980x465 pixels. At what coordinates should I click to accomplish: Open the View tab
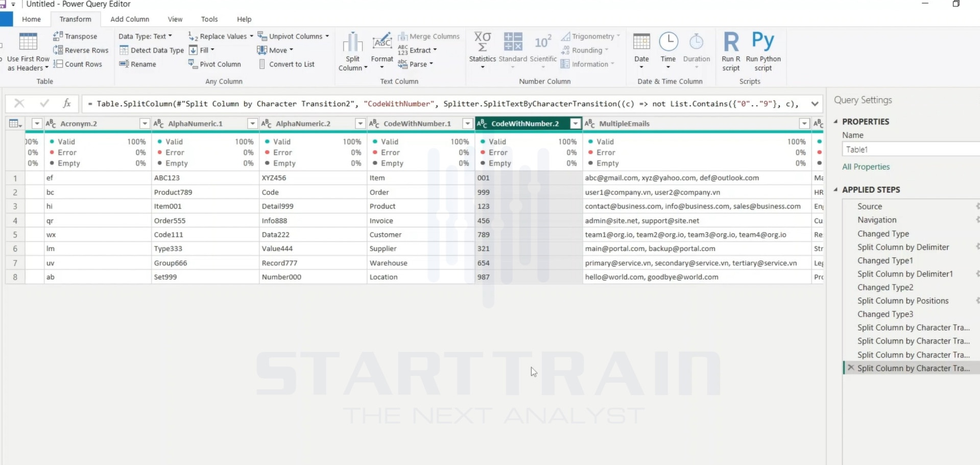tap(175, 19)
